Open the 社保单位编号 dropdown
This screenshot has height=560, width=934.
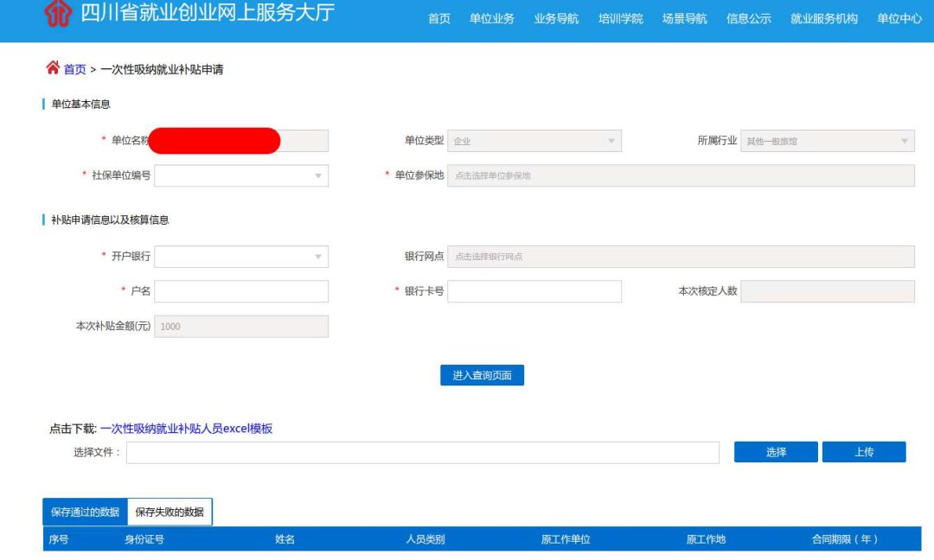coord(319,175)
